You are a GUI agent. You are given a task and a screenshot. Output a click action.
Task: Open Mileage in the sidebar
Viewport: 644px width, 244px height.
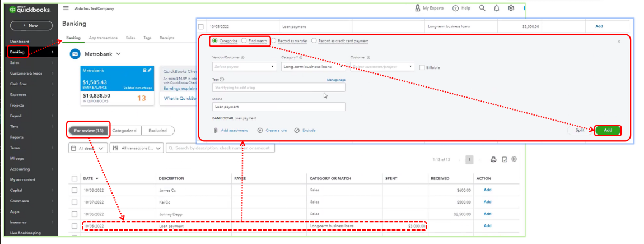click(17, 158)
